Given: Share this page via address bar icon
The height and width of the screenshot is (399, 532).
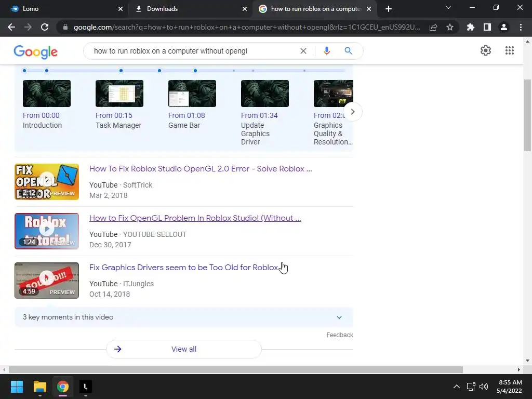Looking at the screenshot, I should [x=433, y=27].
